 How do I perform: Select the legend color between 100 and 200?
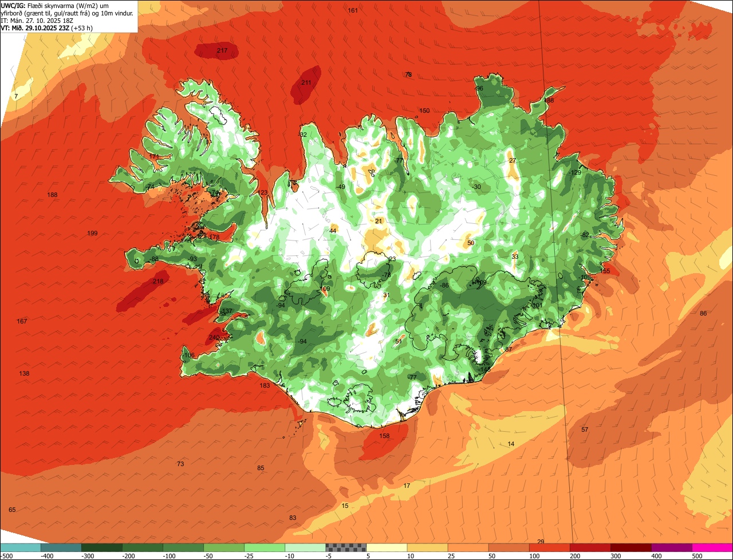click(x=549, y=547)
